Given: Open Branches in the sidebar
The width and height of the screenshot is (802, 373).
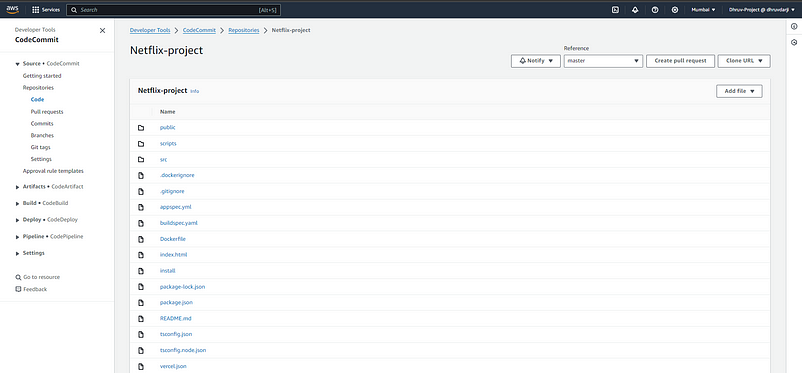Looking at the screenshot, I should click(x=42, y=136).
